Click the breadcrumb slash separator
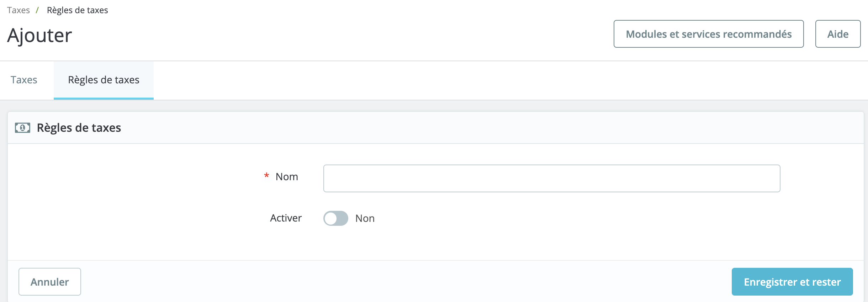Viewport: 868px width, 302px height. coord(37,10)
